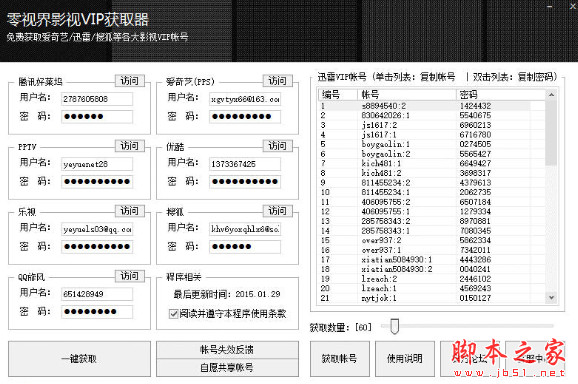
Task: Click password cell 6507184
Action: (x=475, y=202)
